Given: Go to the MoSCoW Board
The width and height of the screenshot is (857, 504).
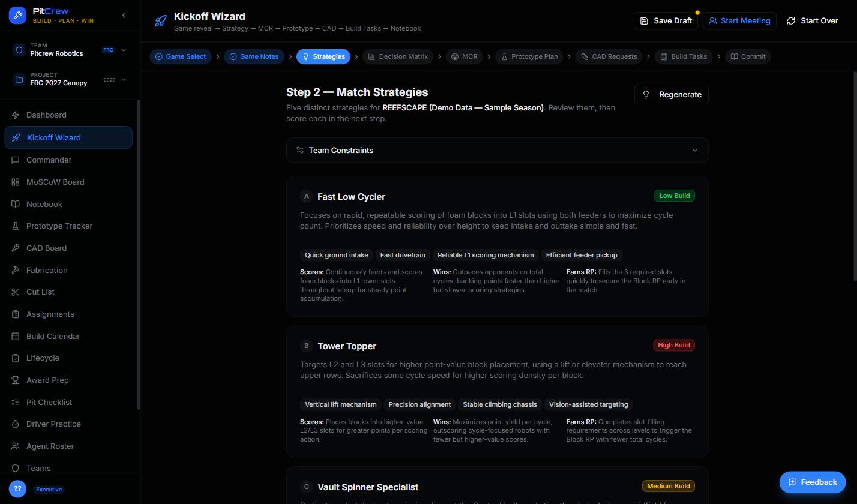Looking at the screenshot, I should click(x=68, y=182).
